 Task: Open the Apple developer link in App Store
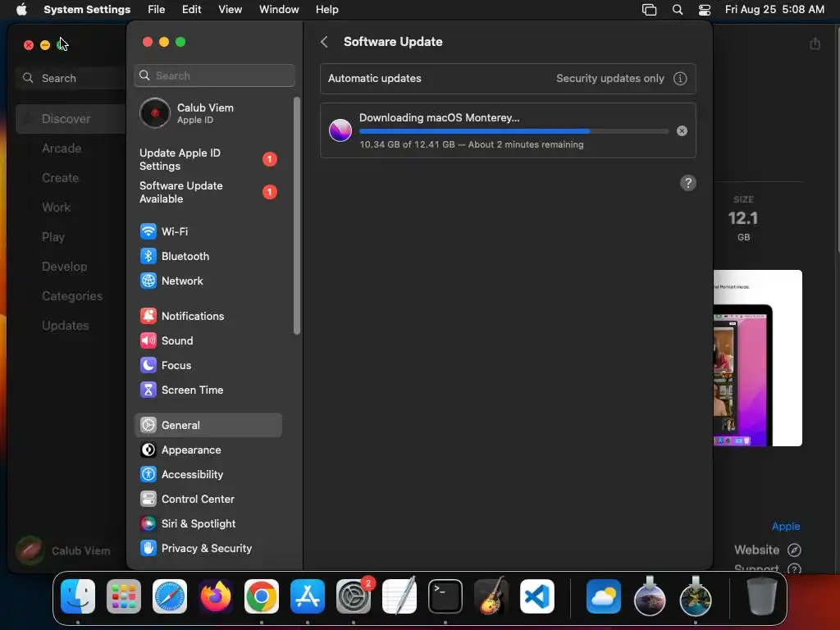pyautogui.click(x=785, y=527)
